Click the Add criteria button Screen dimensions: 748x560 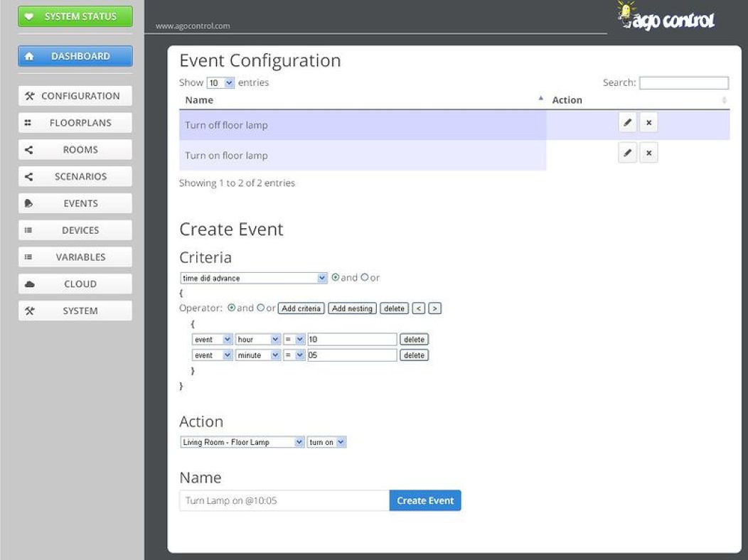coord(301,308)
